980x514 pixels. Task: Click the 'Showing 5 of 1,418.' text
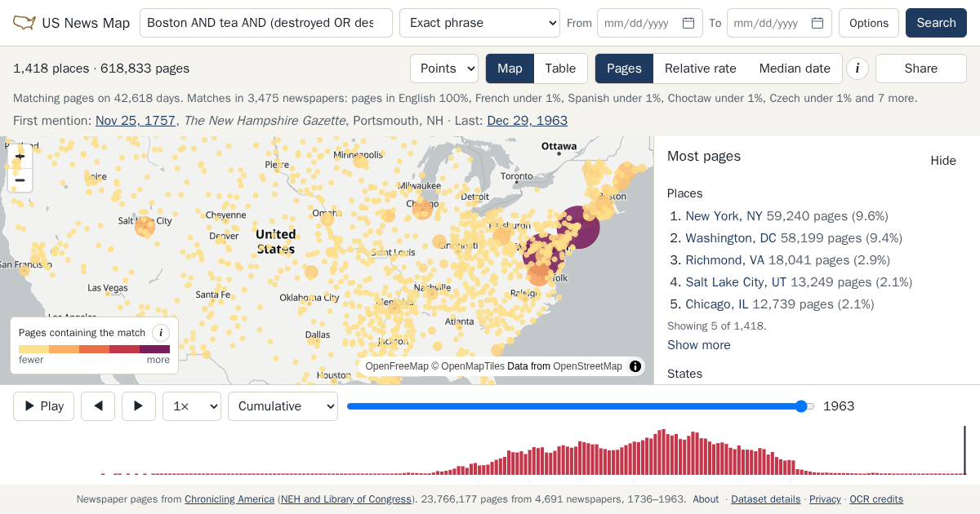[x=717, y=326]
